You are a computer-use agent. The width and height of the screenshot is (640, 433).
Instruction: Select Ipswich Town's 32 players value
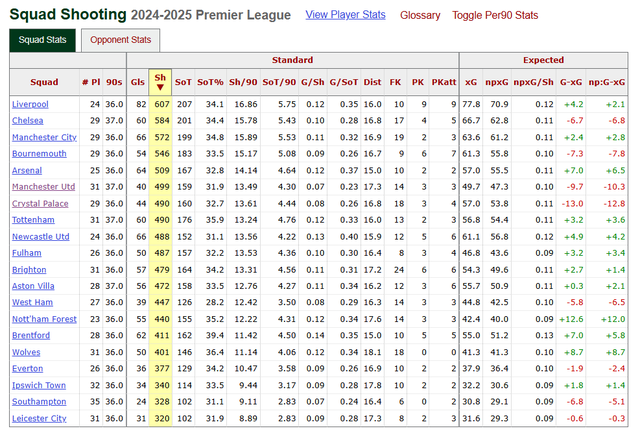(91, 385)
